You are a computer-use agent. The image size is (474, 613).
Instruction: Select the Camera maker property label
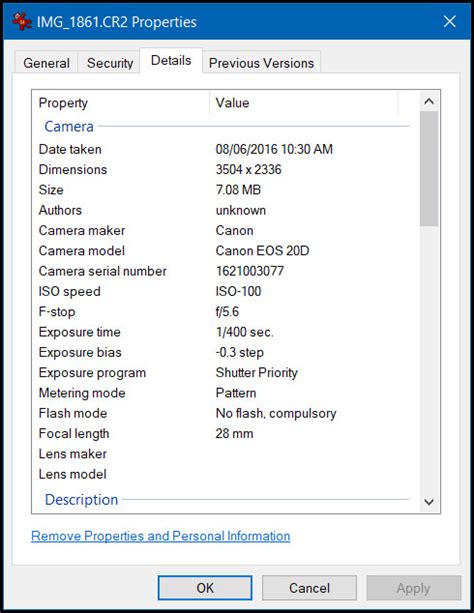coord(82,230)
